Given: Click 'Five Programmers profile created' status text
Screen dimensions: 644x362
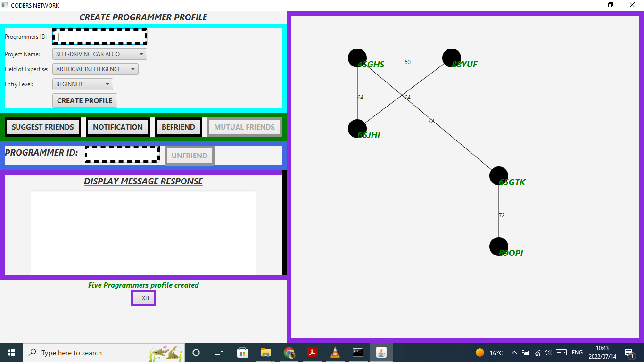Looking at the screenshot, I should [143, 285].
